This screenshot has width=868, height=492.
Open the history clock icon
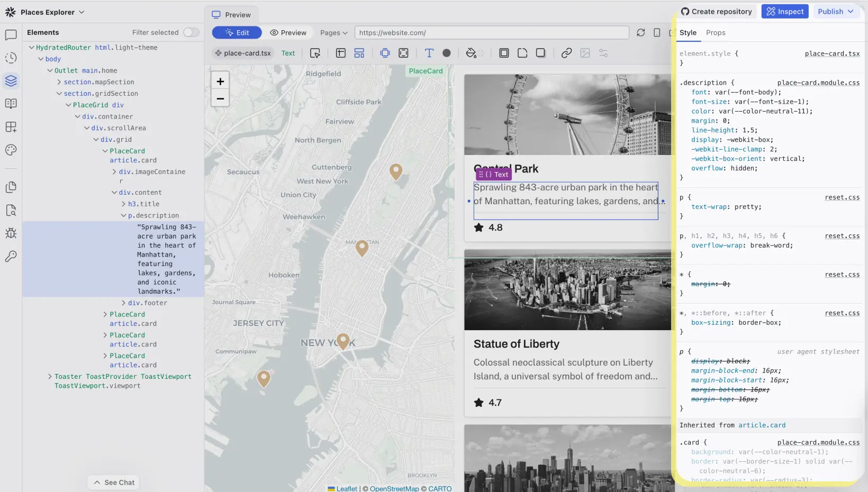11,58
